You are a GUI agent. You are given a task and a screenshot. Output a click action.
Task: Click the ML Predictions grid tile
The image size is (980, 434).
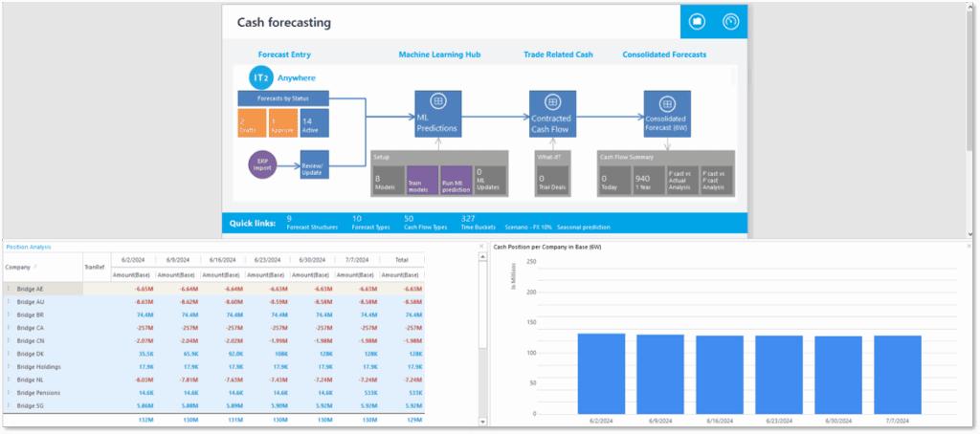click(437, 115)
